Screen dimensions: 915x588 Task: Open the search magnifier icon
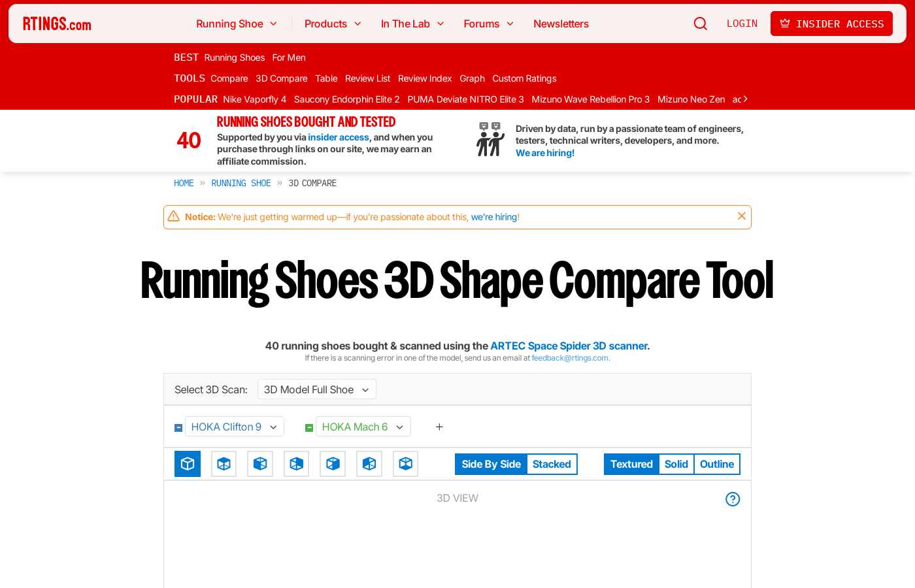click(700, 23)
